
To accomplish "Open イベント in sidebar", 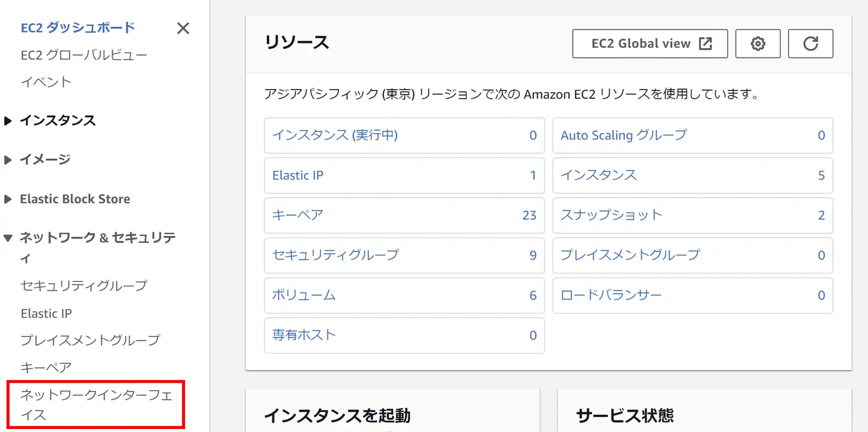I will (46, 82).
